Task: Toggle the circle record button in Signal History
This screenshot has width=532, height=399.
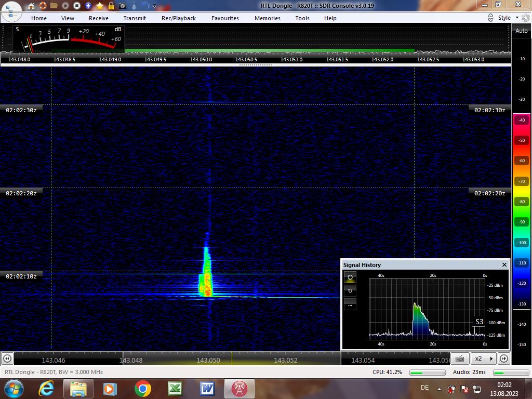Action: 350,277
